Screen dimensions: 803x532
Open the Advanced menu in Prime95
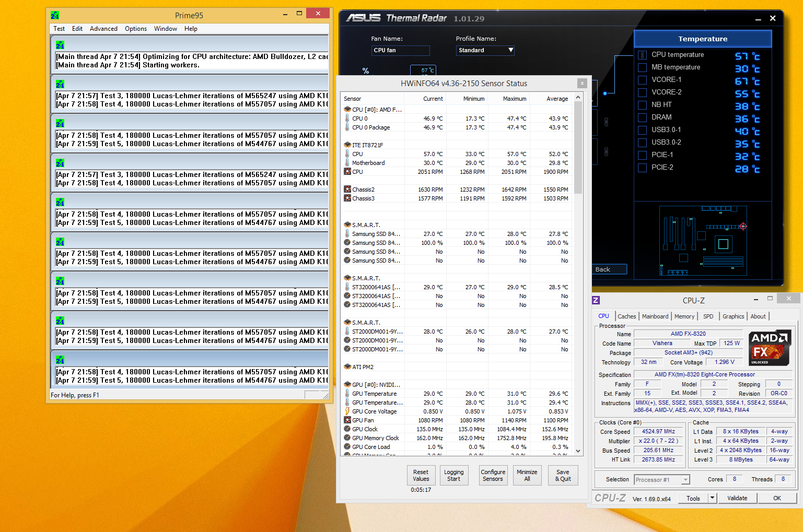coord(103,29)
